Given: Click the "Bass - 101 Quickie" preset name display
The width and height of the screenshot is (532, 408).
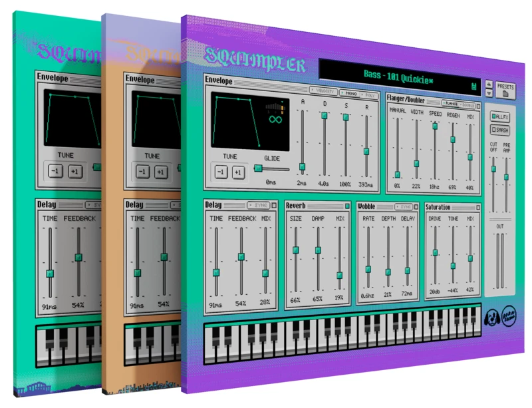Looking at the screenshot, I should click(x=398, y=77).
